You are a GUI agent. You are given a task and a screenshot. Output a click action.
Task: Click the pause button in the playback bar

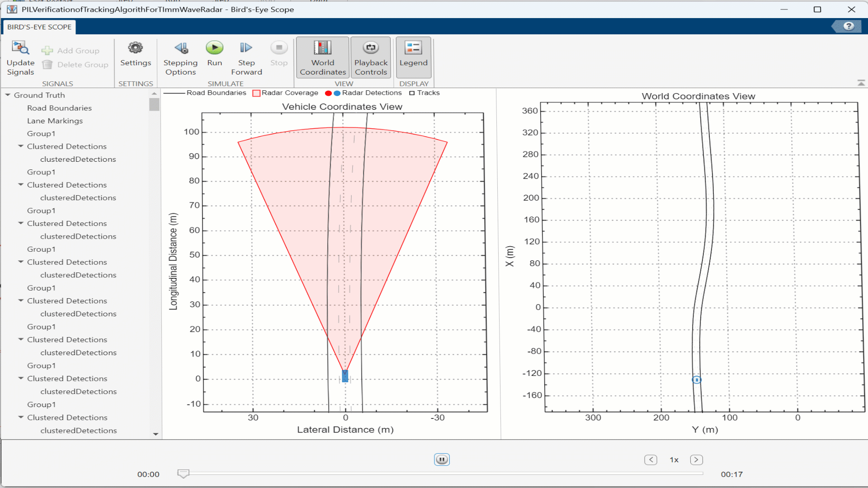coord(442,460)
